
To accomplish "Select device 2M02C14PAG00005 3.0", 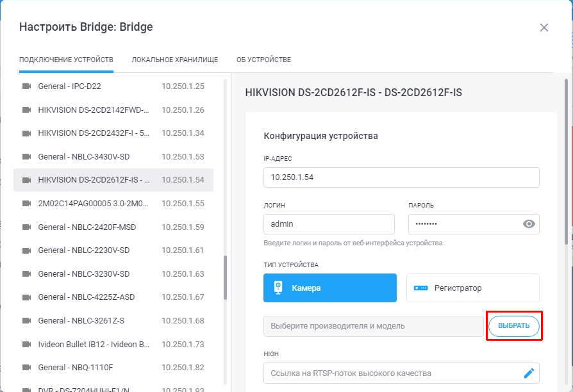I will coord(113,204).
